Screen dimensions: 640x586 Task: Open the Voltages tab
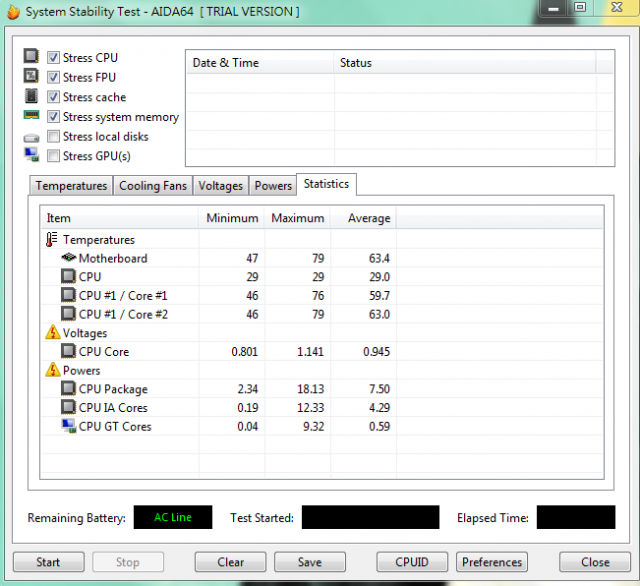tap(220, 186)
